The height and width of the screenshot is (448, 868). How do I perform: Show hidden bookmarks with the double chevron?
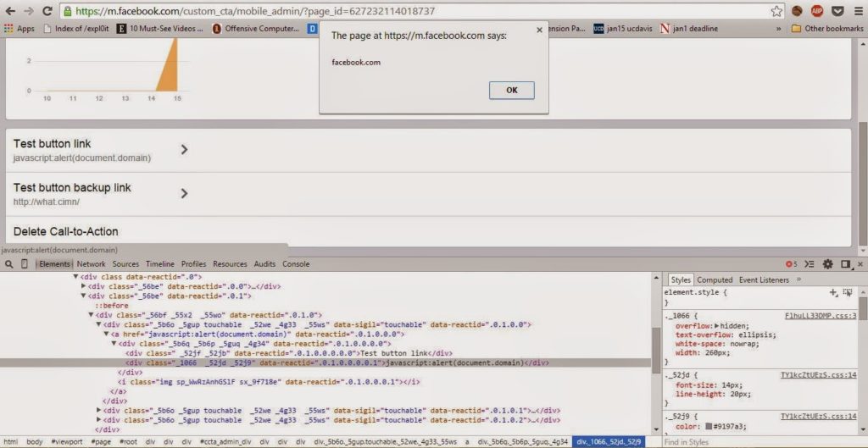click(779, 29)
